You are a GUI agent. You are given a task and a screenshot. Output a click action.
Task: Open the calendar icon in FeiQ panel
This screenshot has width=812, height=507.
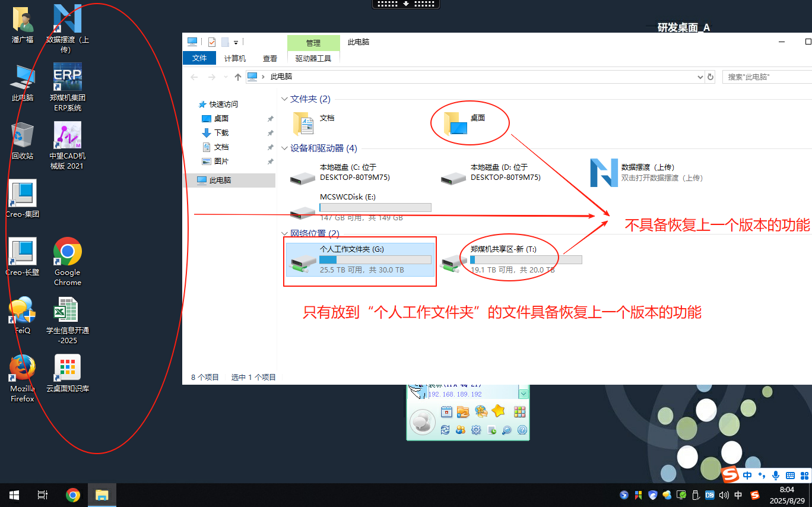446,411
